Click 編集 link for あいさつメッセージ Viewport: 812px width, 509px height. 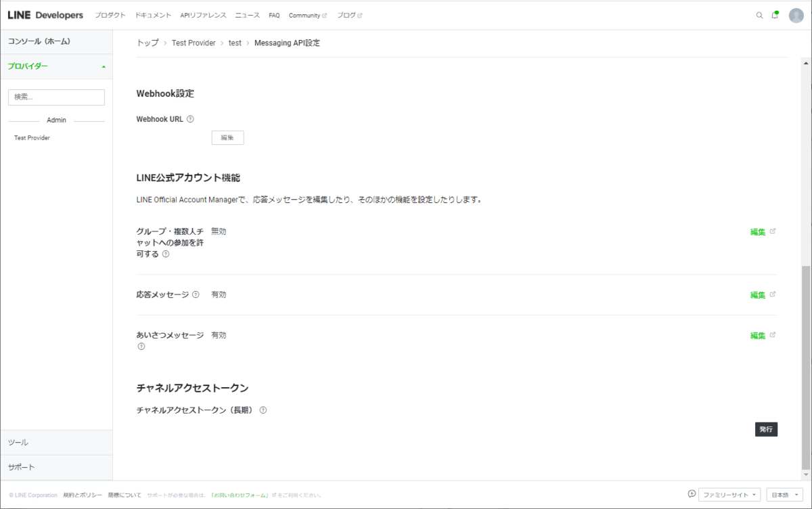758,335
